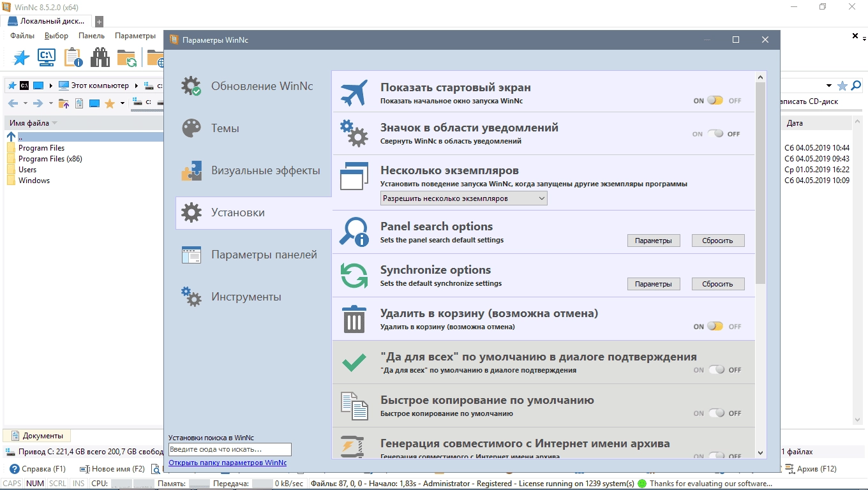Open the Выбор menu
The height and width of the screenshot is (490, 868).
coord(57,36)
